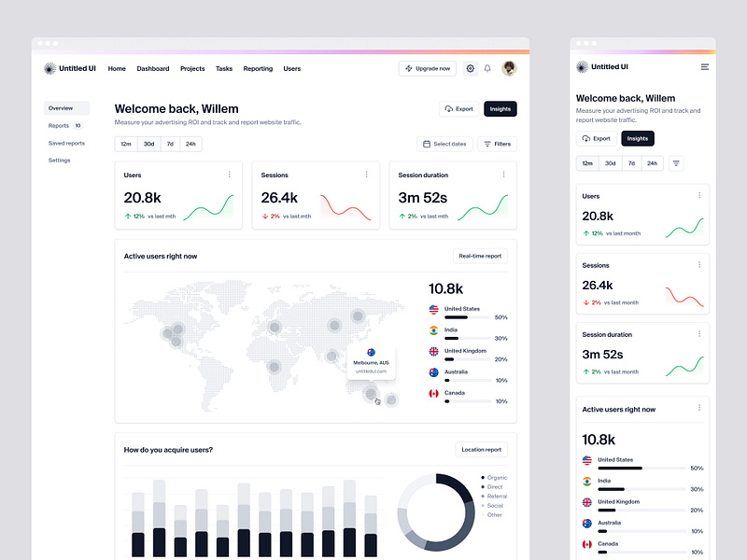
Task: Open mobile Active users three-dot menu
Action: (x=699, y=408)
